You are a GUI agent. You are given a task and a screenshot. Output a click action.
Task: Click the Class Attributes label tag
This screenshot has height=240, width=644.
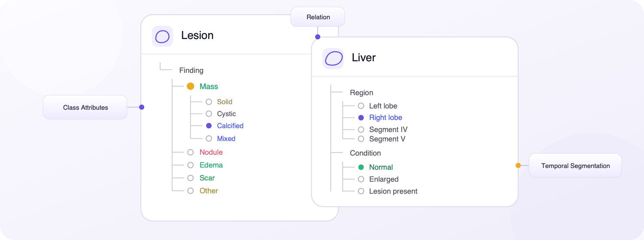coord(85,107)
